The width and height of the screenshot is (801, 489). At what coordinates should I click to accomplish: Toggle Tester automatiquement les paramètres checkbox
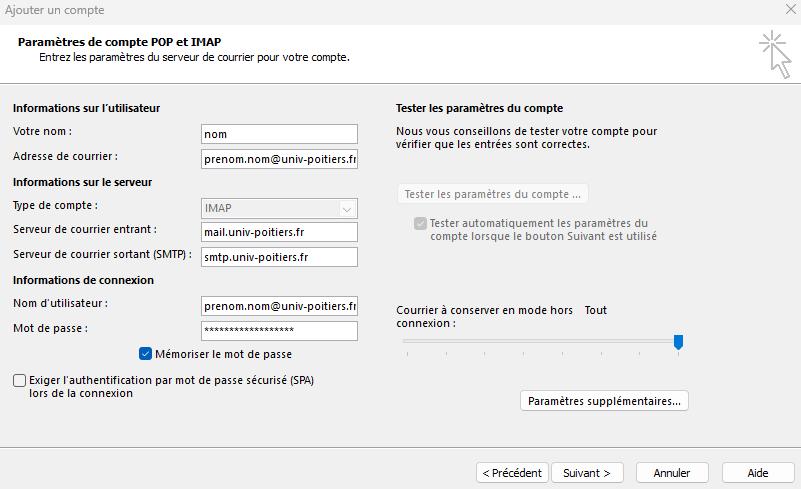[x=420, y=223]
